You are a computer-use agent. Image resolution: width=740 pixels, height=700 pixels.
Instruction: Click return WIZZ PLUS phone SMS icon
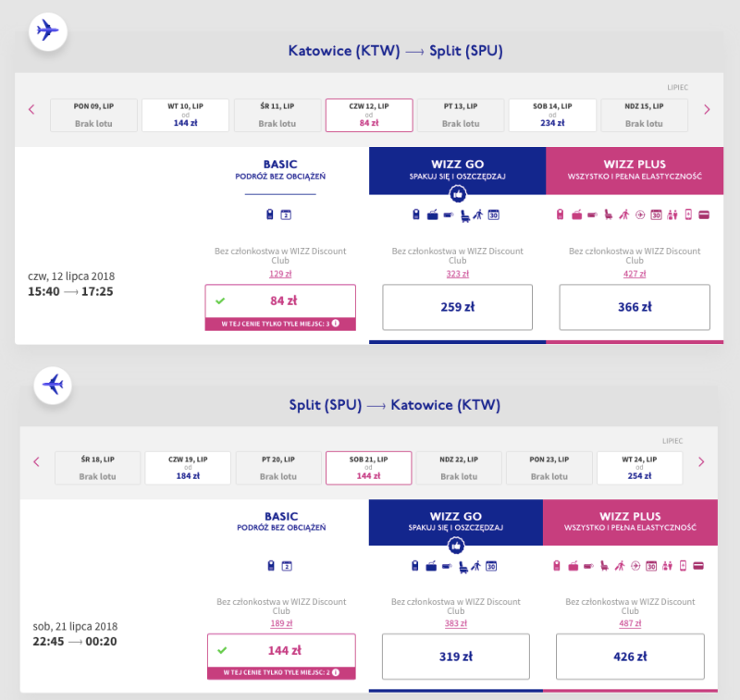683,566
